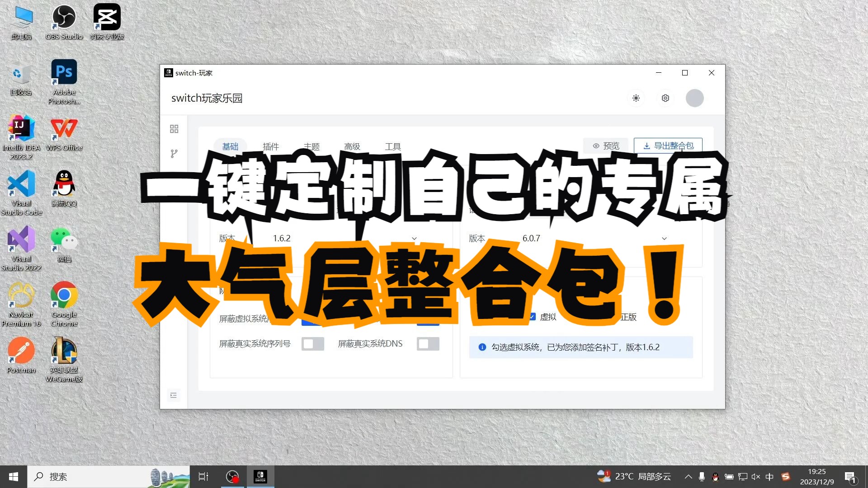Image resolution: width=868 pixels, height=488 pixels.
Task: Click the Windows search box
Action: pos(90,477)
